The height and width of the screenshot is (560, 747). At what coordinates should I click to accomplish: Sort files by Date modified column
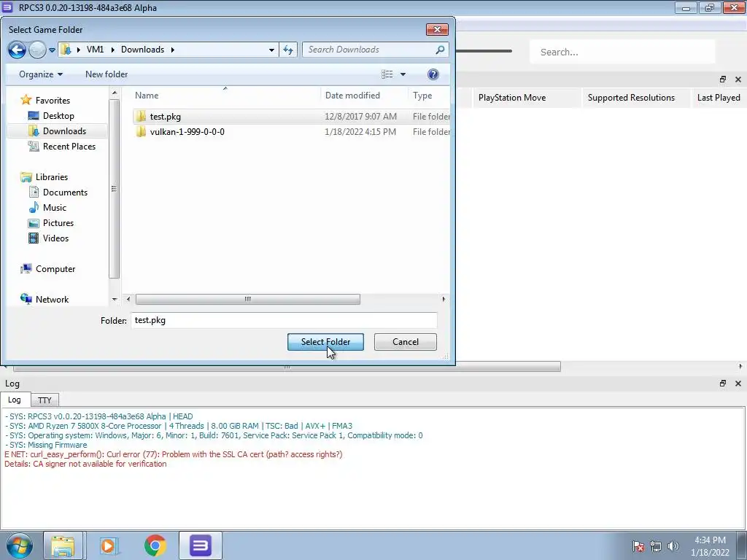tap(364, 96)
